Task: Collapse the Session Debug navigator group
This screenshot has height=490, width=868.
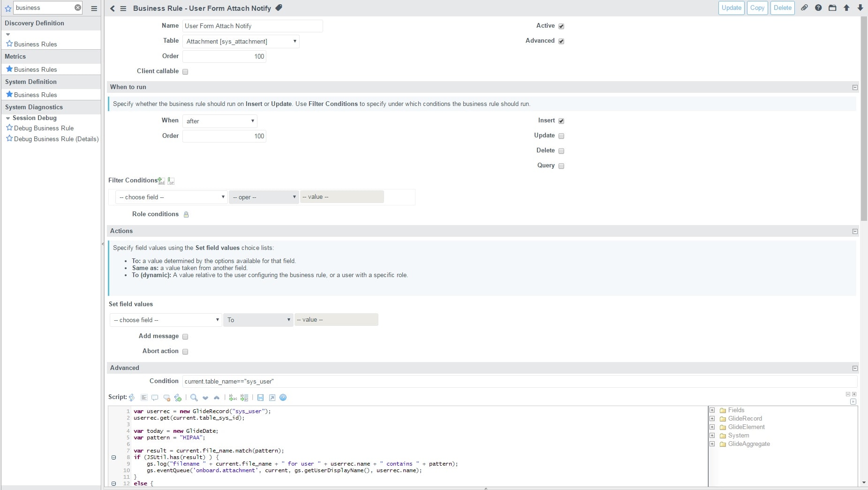Action: click(x=8, y=118)
